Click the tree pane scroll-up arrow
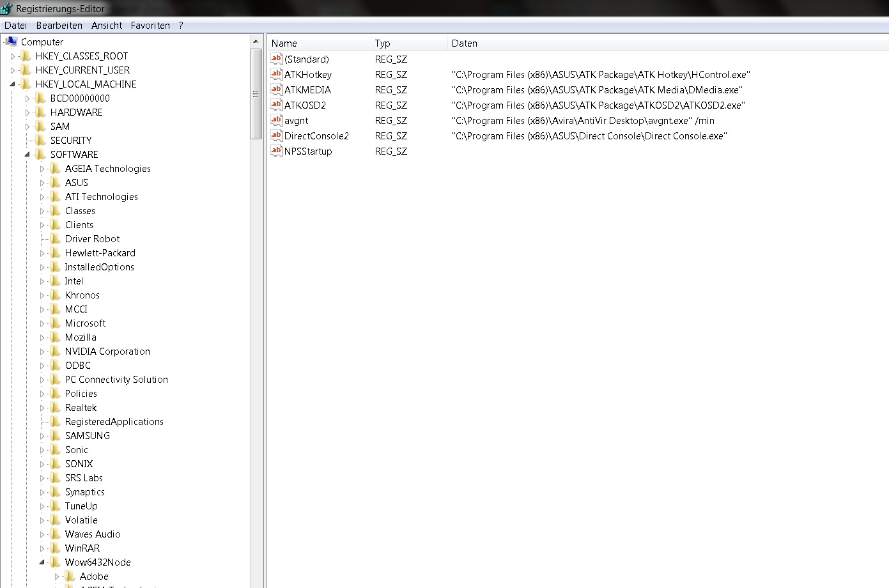The width and height of the screenshot is (889, 588). pos(256,42)
